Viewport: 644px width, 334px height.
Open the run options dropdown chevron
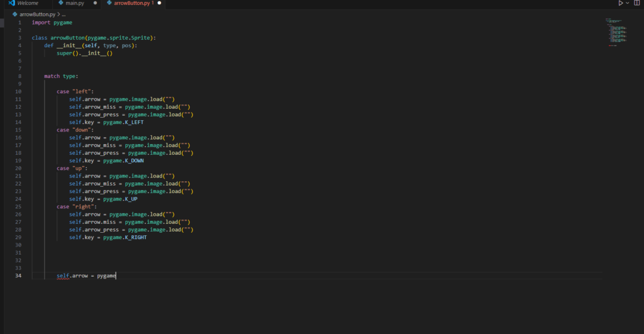[x=627, y=3]
